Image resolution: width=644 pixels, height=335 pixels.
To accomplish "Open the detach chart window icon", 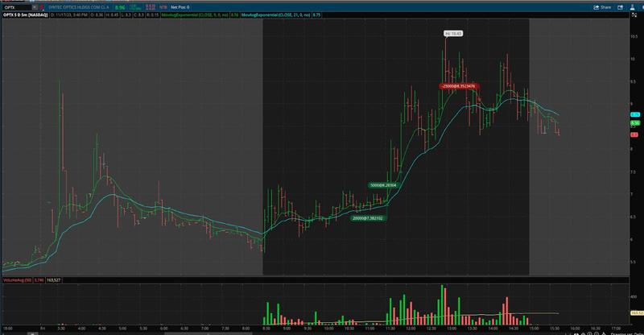I will pyautogui.click(x=620, y=7).
